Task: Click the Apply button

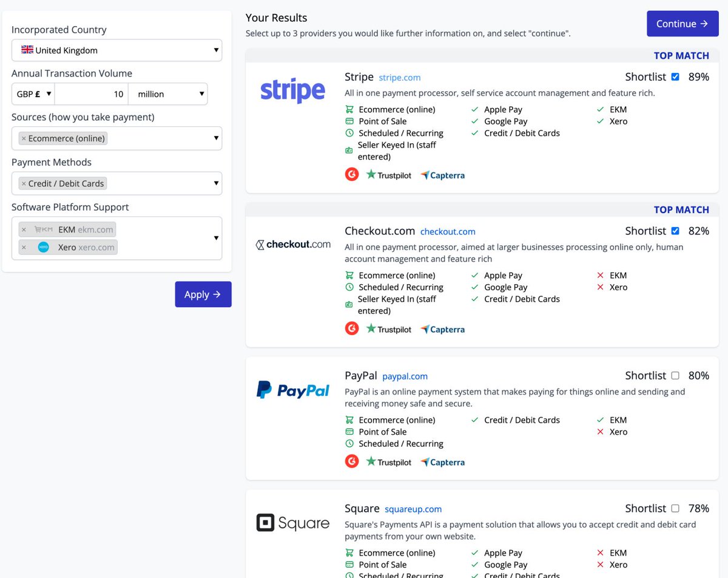Action: click(x=203, y=294)
